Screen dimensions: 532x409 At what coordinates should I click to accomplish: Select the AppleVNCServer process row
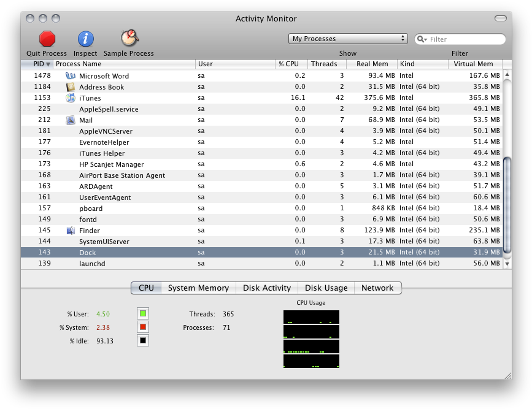click(261, 131)
